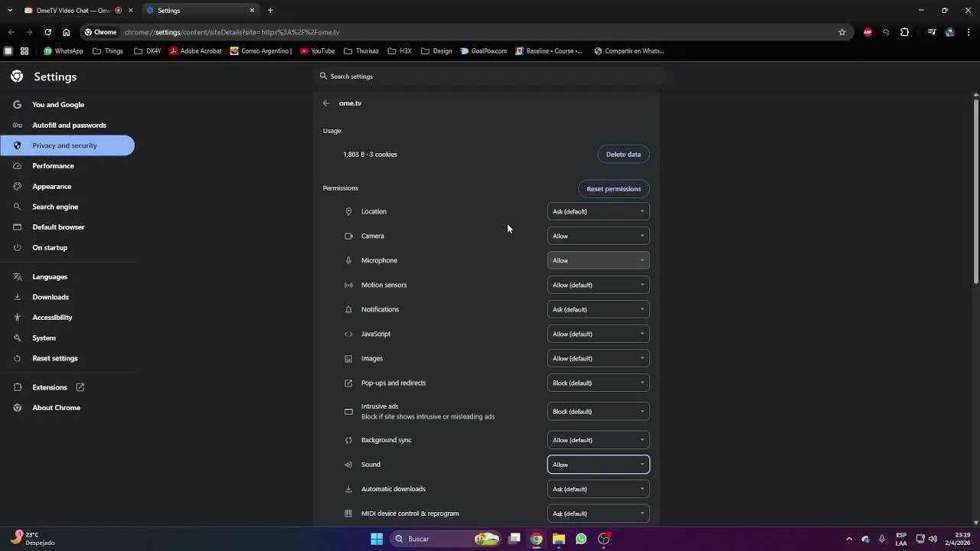
Task: Close the Settings tab
Action: click(252, 11)
